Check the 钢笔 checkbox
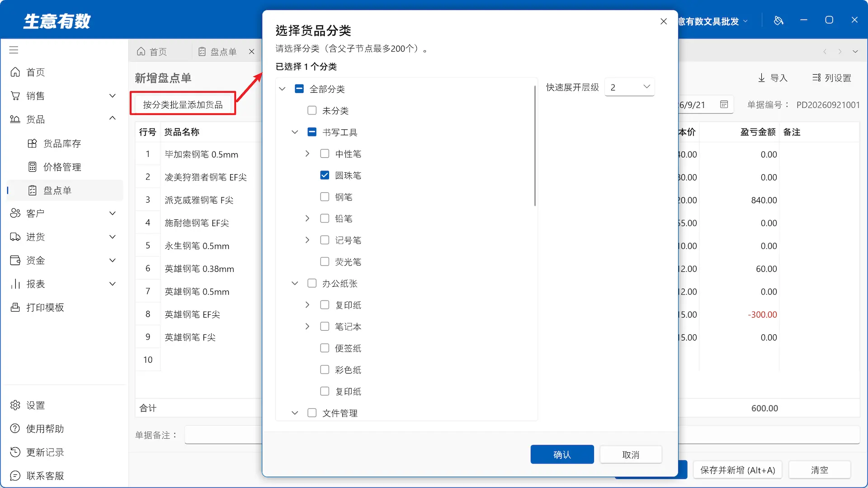868x488 pixels. (325, 197)
